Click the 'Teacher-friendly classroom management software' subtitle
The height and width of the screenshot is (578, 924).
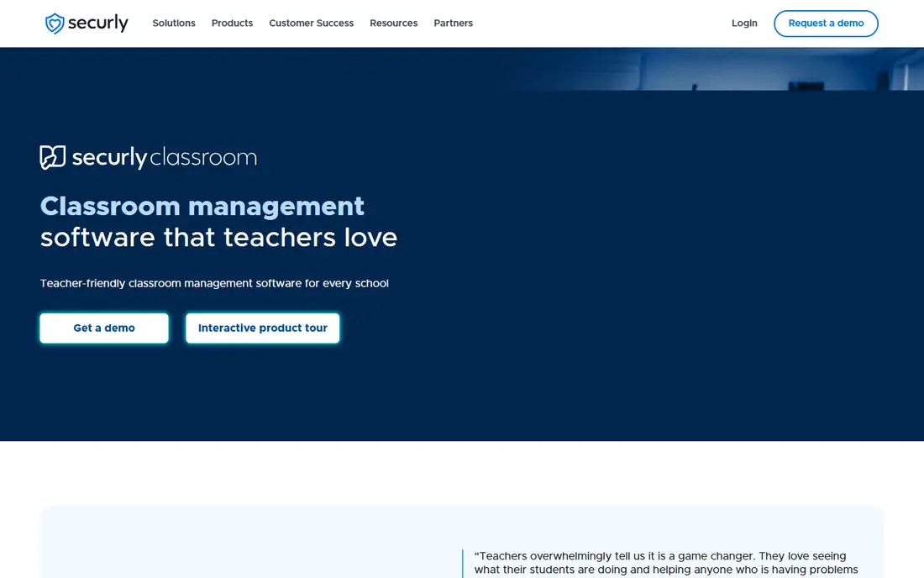tap(214, 283)
